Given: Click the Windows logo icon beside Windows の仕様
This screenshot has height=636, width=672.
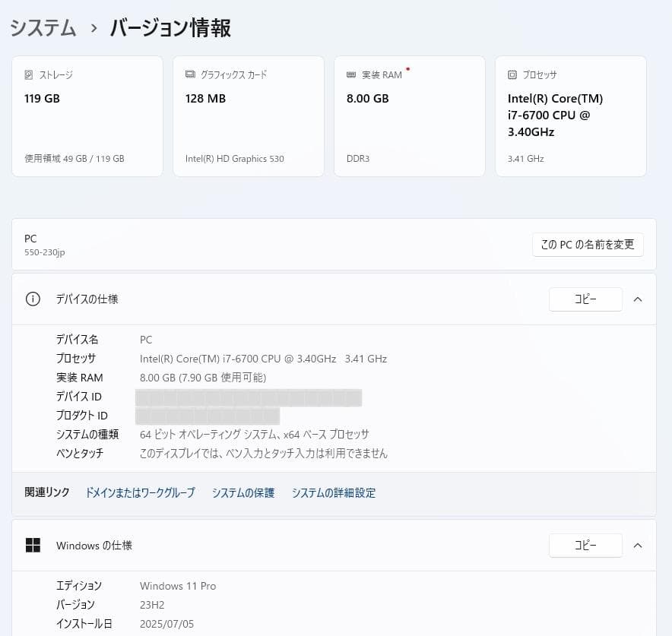Looking at the screenshot, I should 33,546.
